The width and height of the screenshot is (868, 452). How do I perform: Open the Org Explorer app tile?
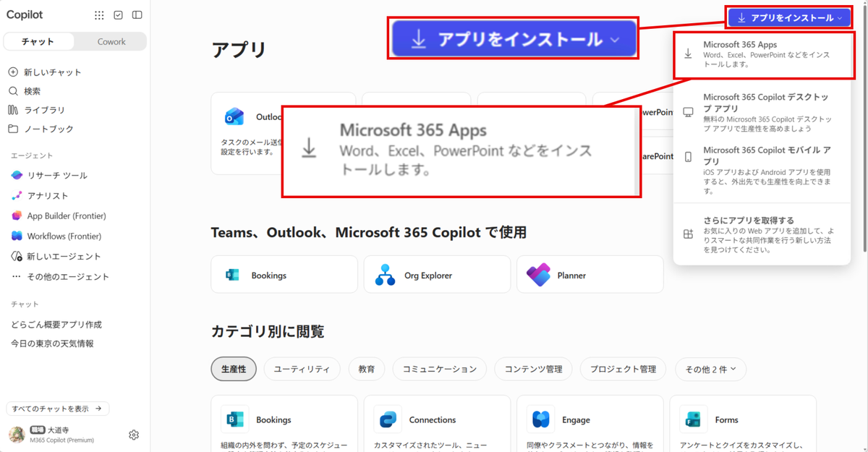click(x=437, y=275)
